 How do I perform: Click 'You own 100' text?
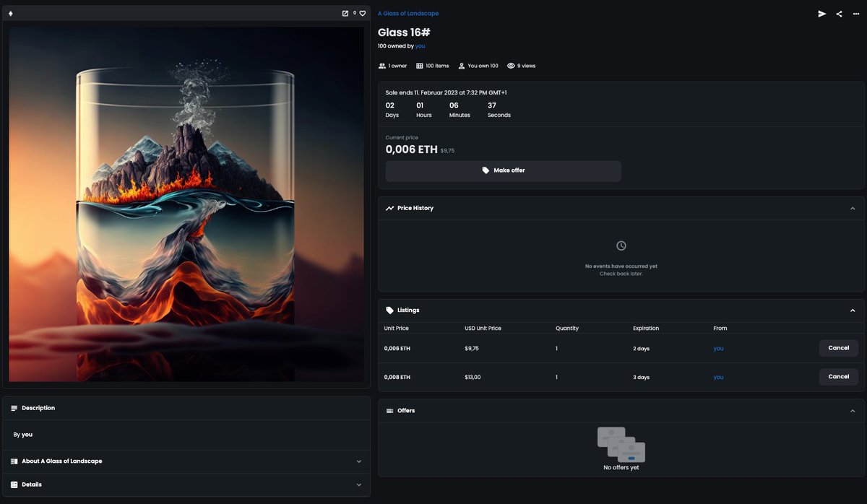(483, 66)
